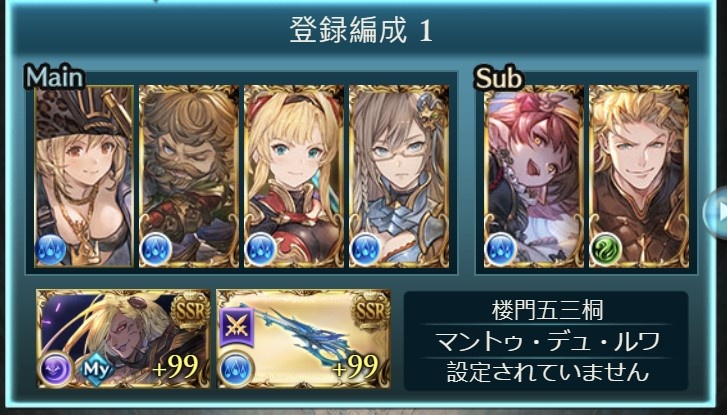The height and width of the screenshot is (415, 727).
Task: Click the SSR badge on the weapon card
Action: tap(370, 311)
